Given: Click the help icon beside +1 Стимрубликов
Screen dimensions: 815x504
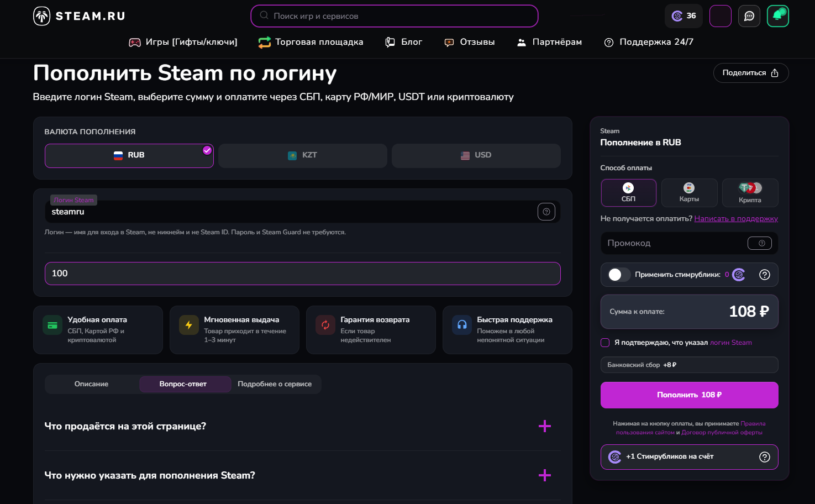Looking at the screenshot, I should point(765,457).
